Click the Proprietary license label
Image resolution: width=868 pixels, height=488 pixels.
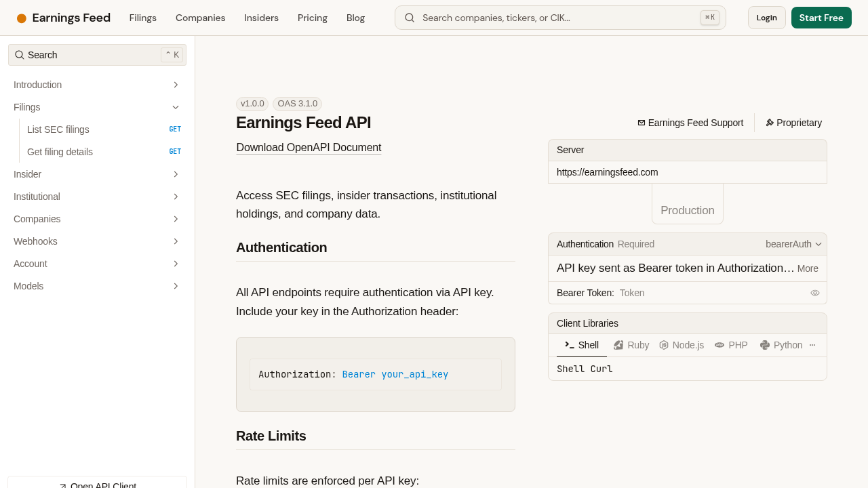(x=799, y=123)
